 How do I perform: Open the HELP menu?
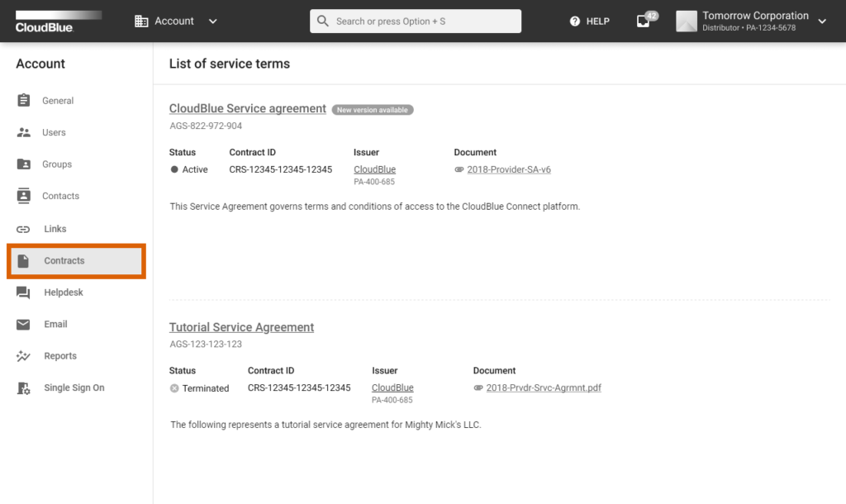[588, 21]
